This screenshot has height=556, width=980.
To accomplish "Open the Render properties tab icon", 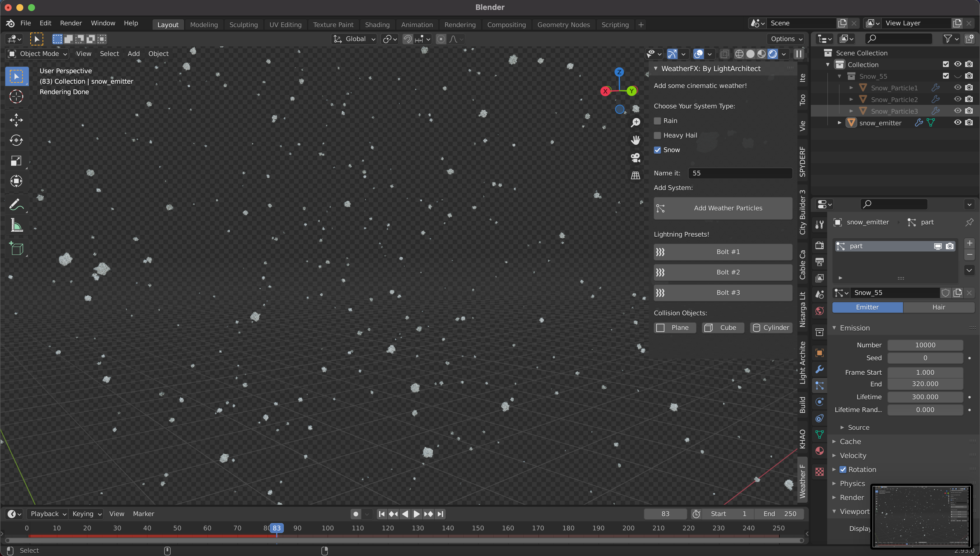I will click(820, 245).
